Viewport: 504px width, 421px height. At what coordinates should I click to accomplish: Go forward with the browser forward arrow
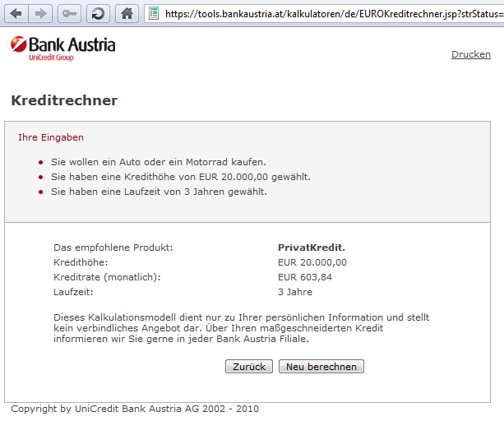[40, 14]
